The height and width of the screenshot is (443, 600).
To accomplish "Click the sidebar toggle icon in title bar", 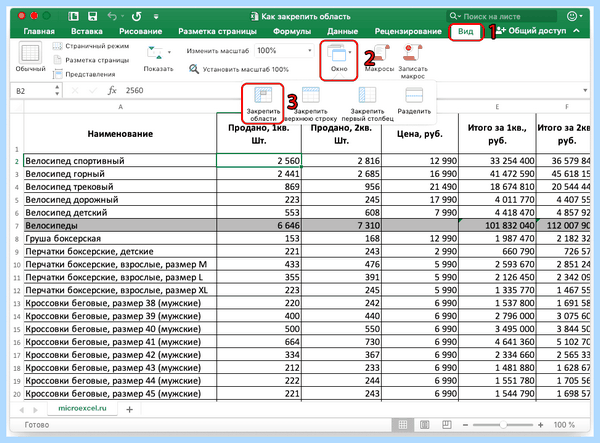I will (73, 16).
